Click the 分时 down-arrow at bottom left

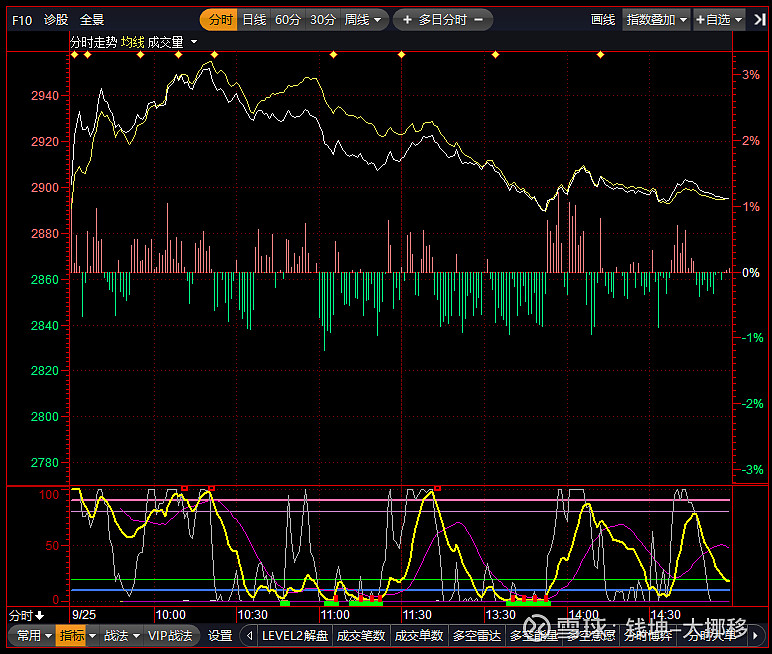(x=27, y=616)
